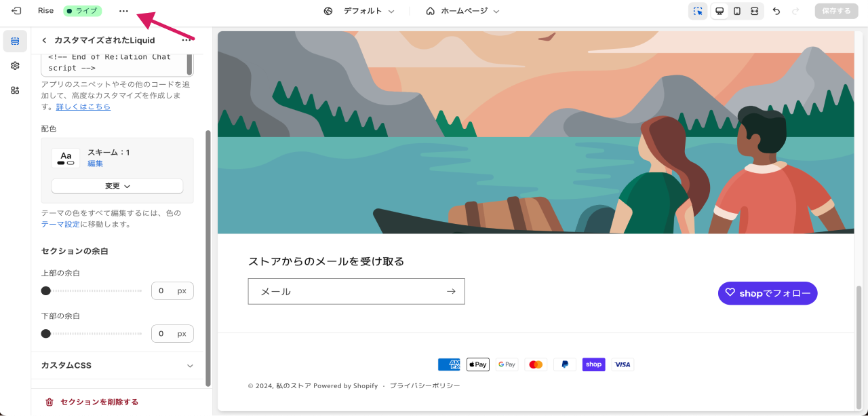The width and height of the screenshot is (868, 416).
Task: Expand the カスタムCSS section
Action: pyautogui.click(x=117, y=365)
